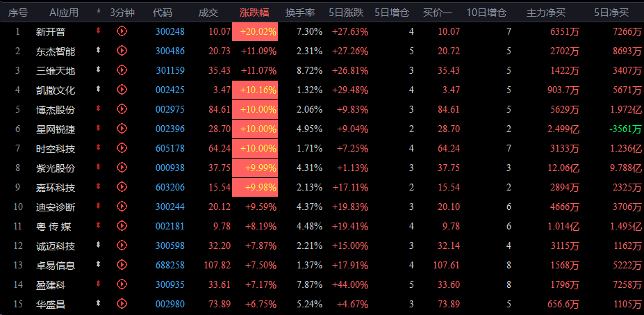Click the +20.02% highlighted change cell
The width and height of the screenshot is (644, 315).
click(x=255, y=32)
